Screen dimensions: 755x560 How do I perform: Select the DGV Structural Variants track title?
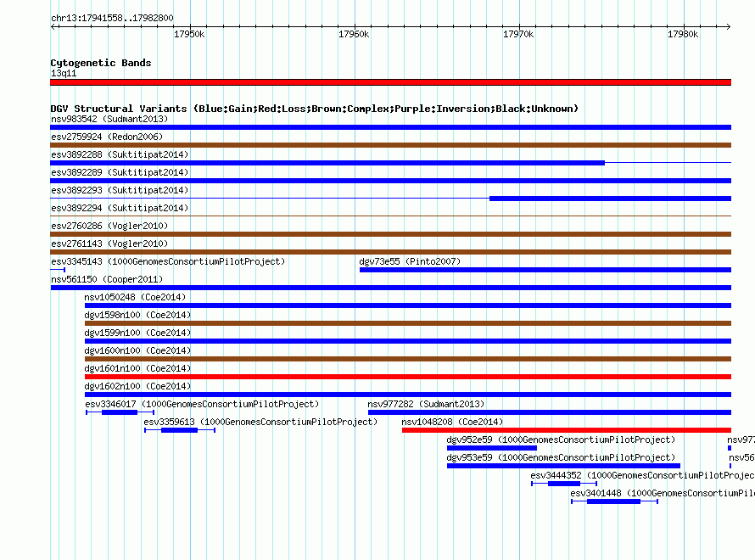(315, 109)
